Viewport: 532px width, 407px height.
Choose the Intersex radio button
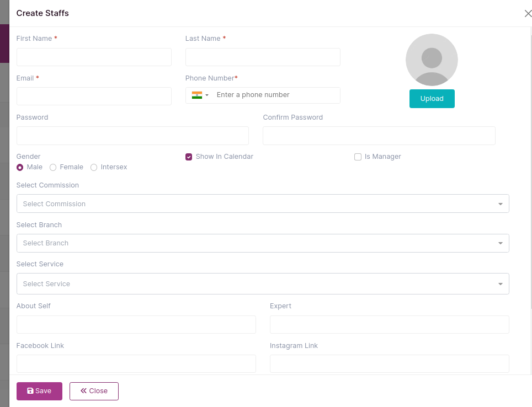click(94, 167)
